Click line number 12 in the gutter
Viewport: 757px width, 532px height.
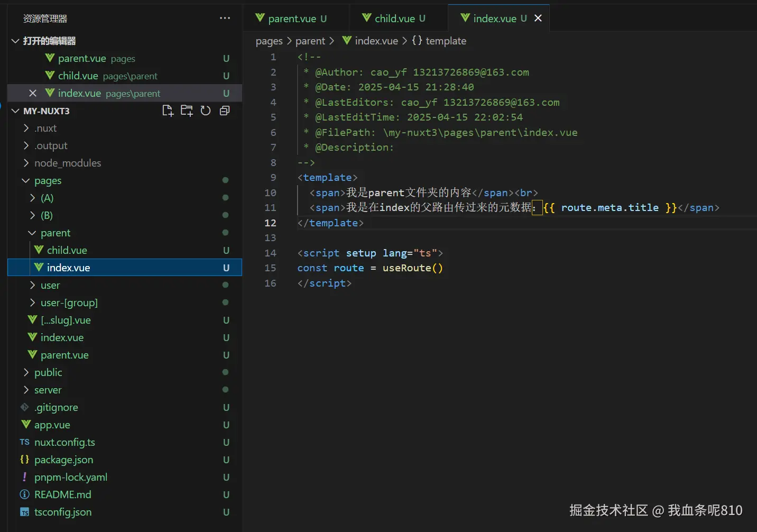click(270, 223)
